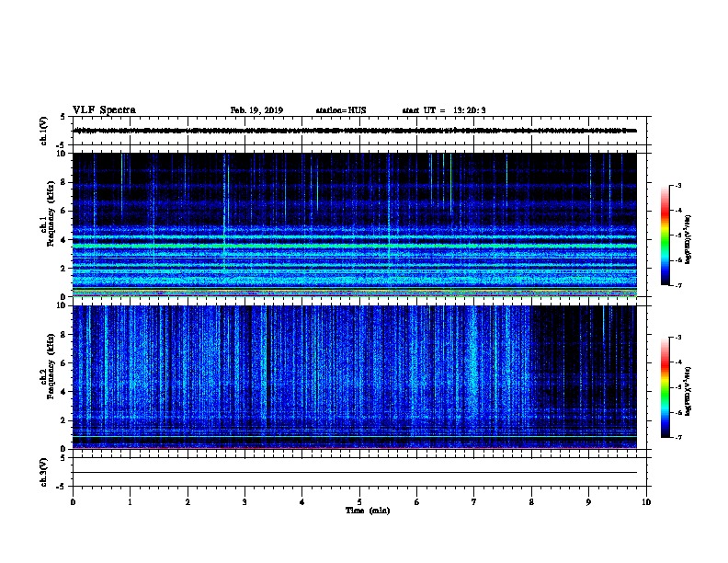728x563 pixels.
Task: Click time axis tick label "3"
Action: click(x=245, y=502)
